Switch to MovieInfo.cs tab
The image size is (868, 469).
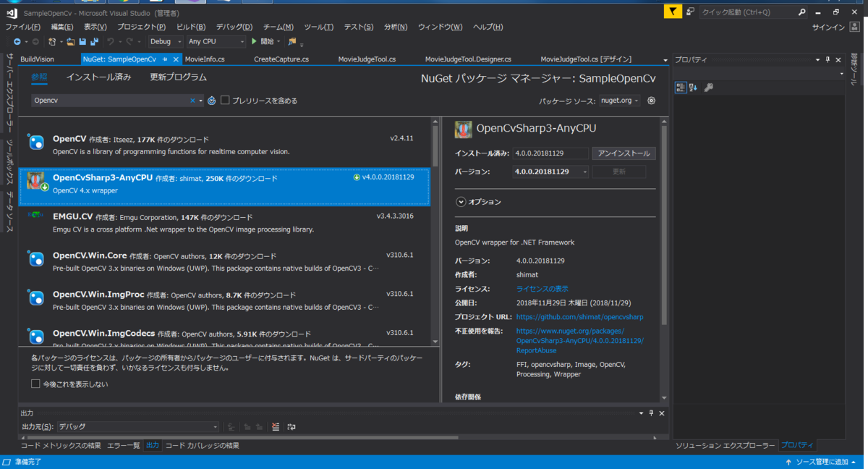(205, 59)
